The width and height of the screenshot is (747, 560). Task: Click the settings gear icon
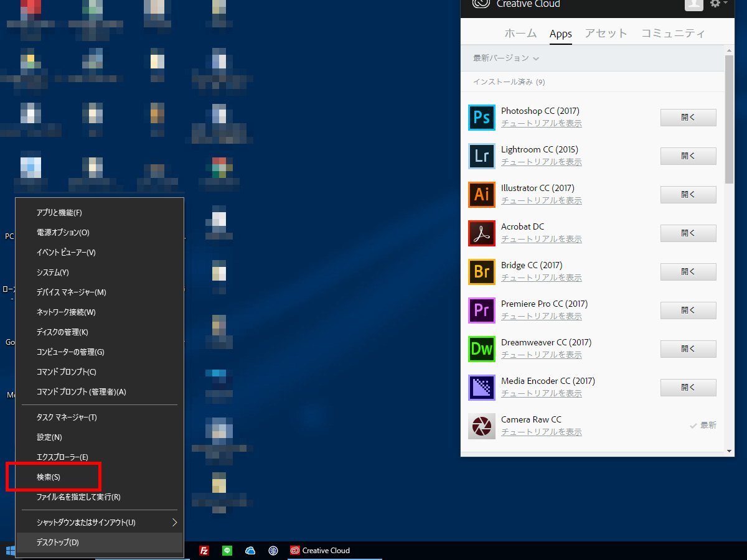pos(715,4)
